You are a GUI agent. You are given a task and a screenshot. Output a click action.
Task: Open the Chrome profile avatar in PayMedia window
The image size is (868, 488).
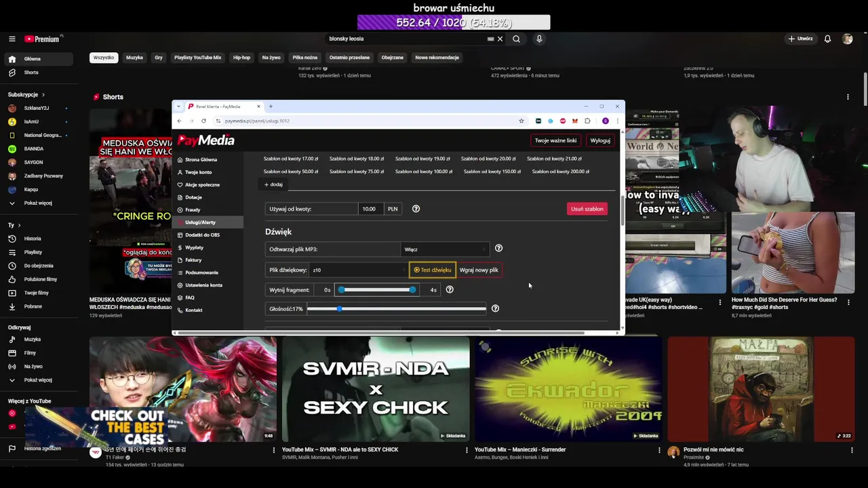coord(605,121)
